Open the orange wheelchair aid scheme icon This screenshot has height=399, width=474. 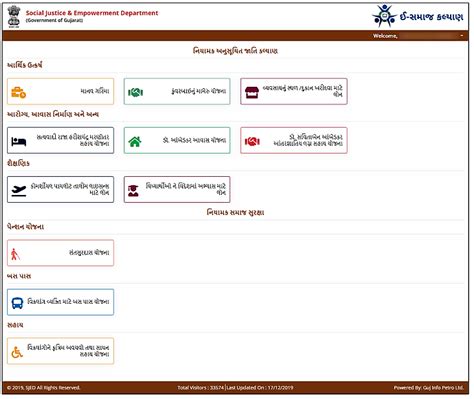(17, 352)
